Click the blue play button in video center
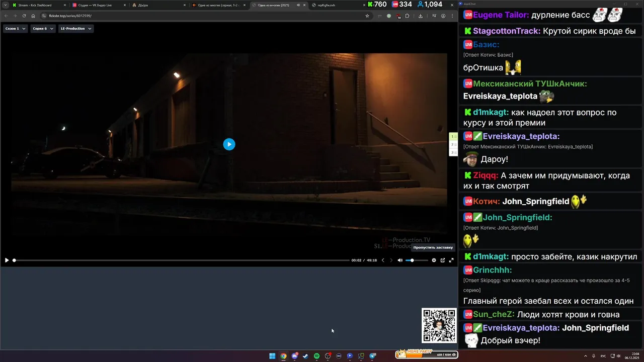The width and height of the screenshot is (644, 362). (x=229, y=144)
